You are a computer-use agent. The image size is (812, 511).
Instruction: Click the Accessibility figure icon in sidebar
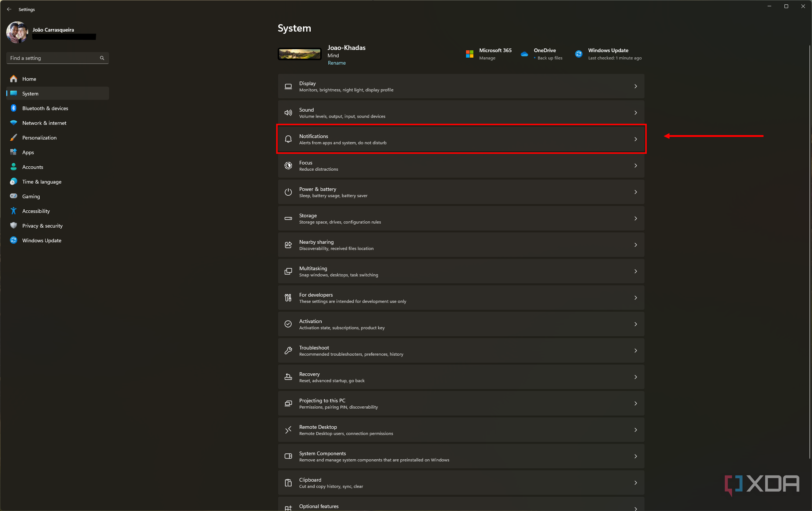pos(14,211)
